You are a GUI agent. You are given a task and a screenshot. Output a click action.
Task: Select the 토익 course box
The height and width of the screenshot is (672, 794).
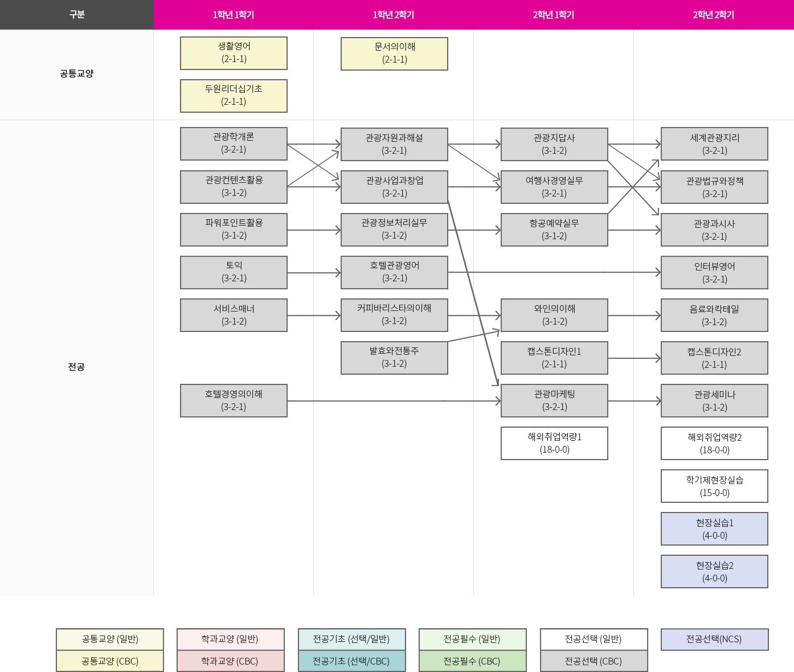[234, 272]
